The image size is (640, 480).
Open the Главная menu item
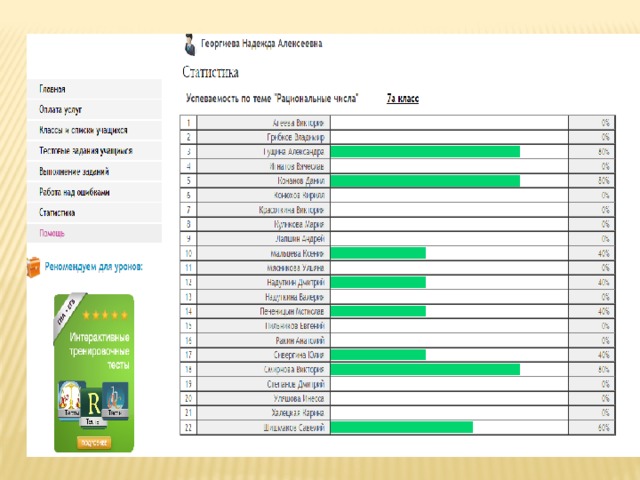point(94,89)
